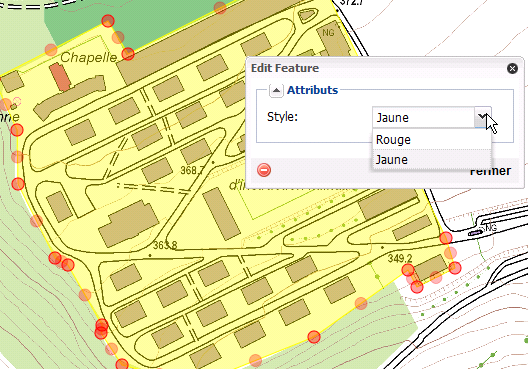The width and height of the screenshot is (528, 369).
Task: Select red vertex beside the 349.2 elevation label
Action: (x=408, y=270)
